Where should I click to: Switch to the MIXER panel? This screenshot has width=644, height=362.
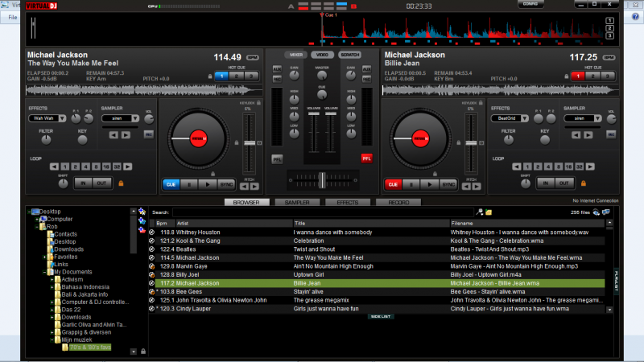point(295,55)
